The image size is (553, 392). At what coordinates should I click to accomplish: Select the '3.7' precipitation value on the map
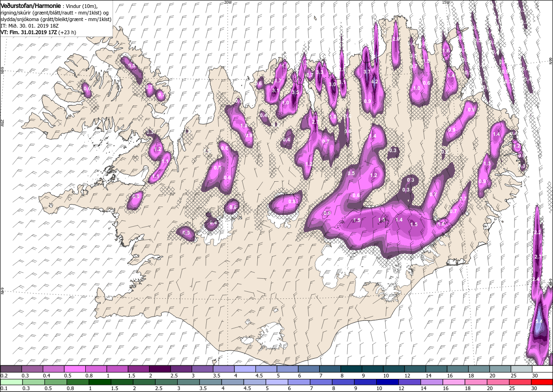(x=367, y=72)
